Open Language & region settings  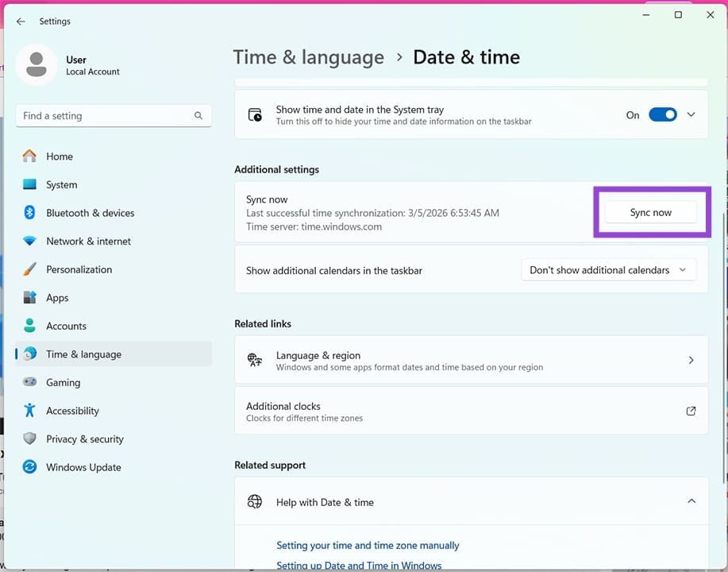(471, 361)
